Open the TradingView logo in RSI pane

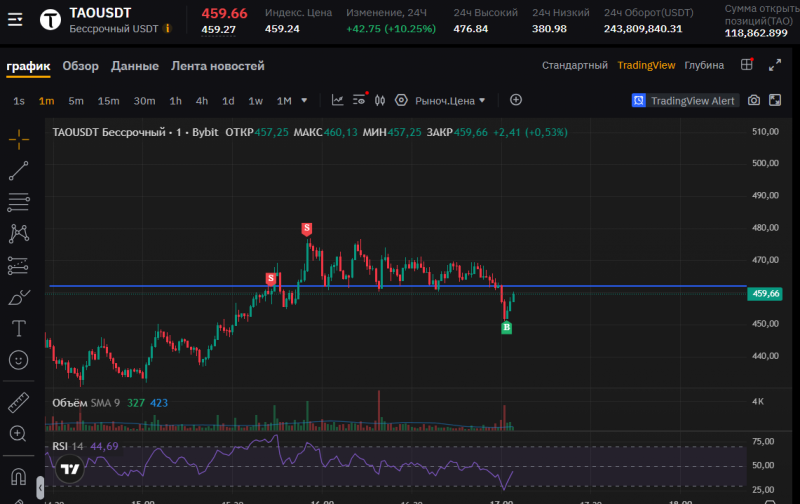70,468
